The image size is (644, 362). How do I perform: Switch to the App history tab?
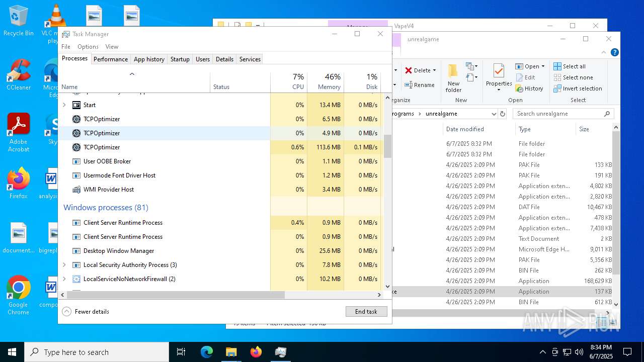[x=149, y=59]
